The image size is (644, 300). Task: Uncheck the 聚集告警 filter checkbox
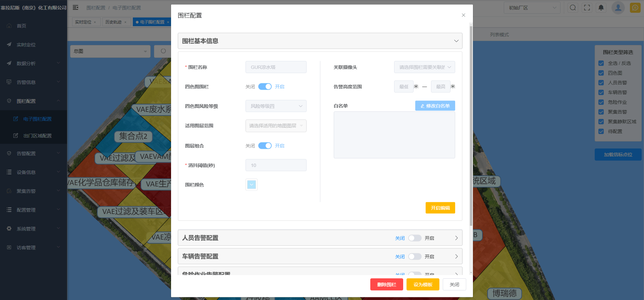601,112
